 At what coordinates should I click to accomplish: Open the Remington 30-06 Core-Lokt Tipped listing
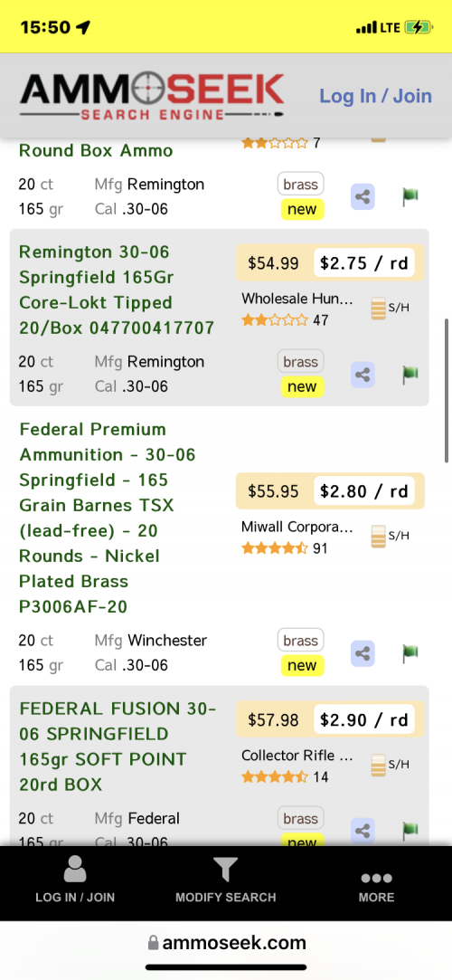click(x=117, y=290)
